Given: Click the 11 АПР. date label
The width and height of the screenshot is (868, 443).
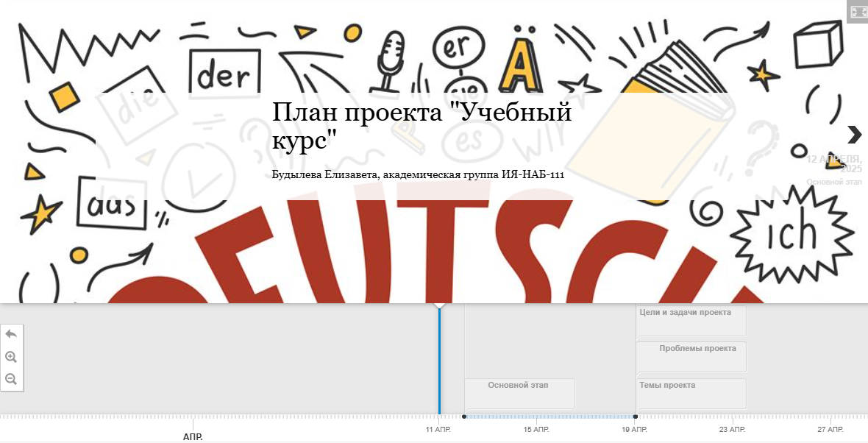Looking at the screenshot, I should [438, 429].
